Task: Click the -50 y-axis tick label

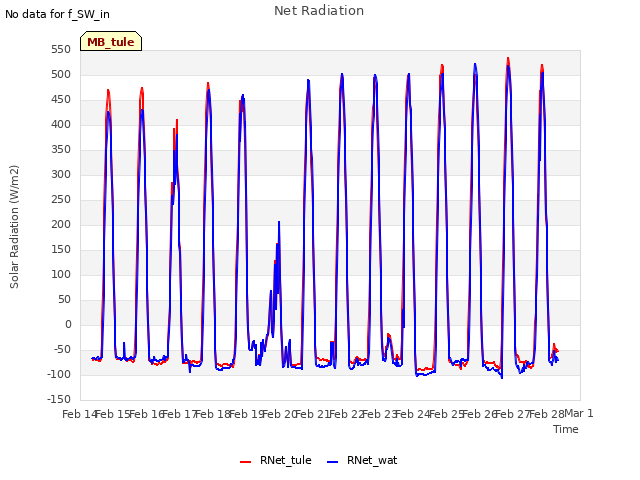Action: point(61,349)
